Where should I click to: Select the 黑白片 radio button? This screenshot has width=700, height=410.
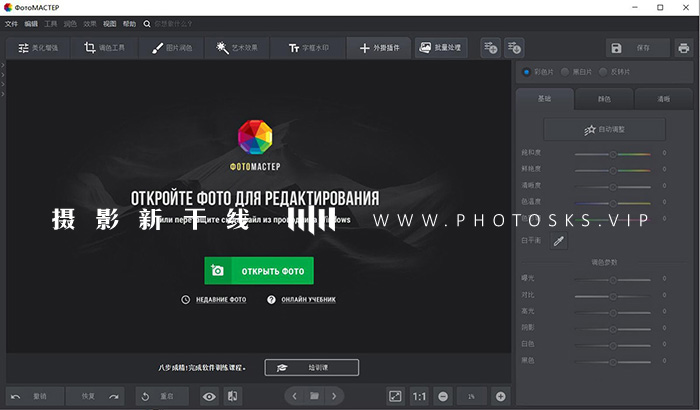click(565, 72)
